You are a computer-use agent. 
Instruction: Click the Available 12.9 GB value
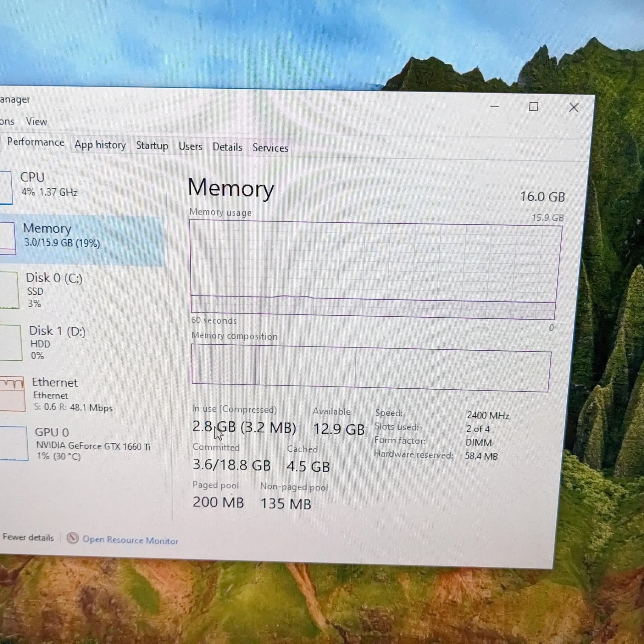[339, 429]
